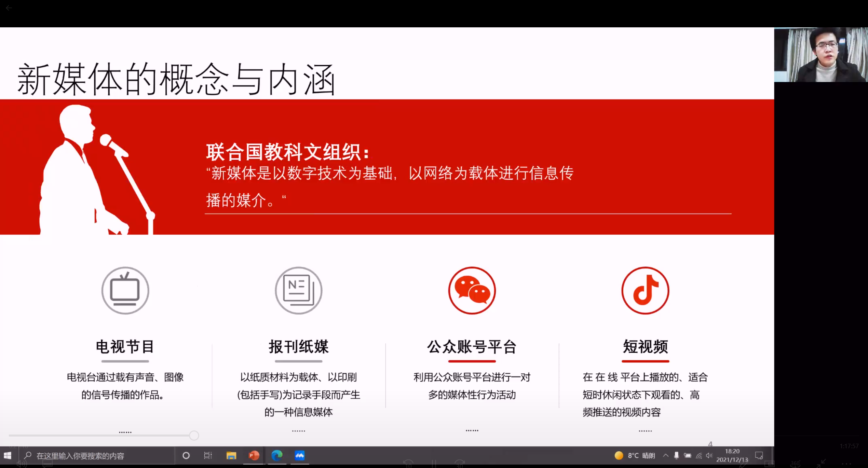Click the video progress slider handle
Viewport: 868px width, 468px height.
pyautogui.click(x=194, y=436)
